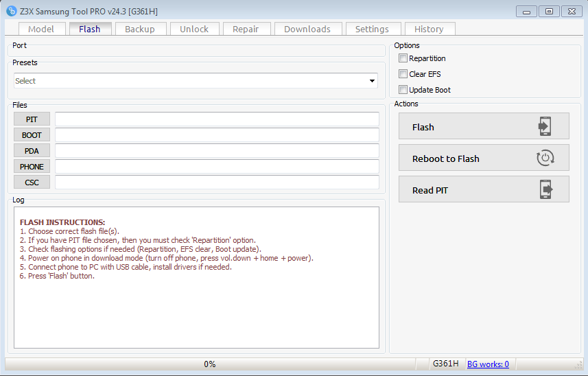This screenshot has width=588, height=376.
Task: Click the Read PIT button label
Action: pos(430,190)
